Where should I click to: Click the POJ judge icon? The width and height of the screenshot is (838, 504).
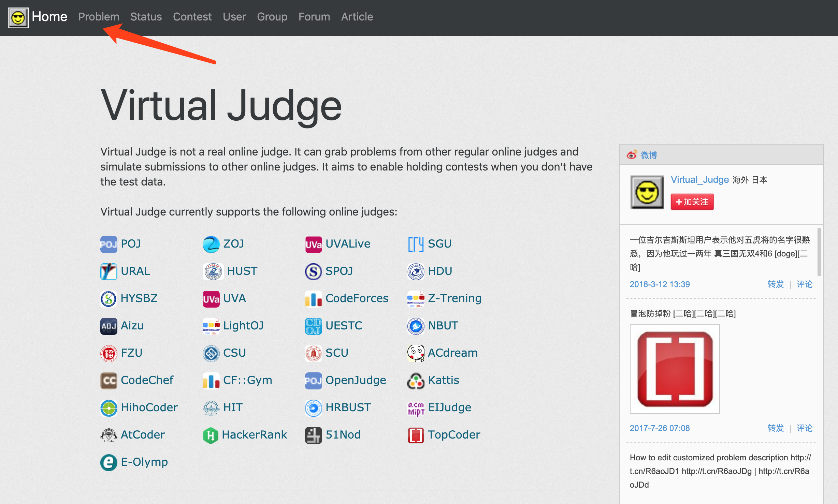coord(109,244)
